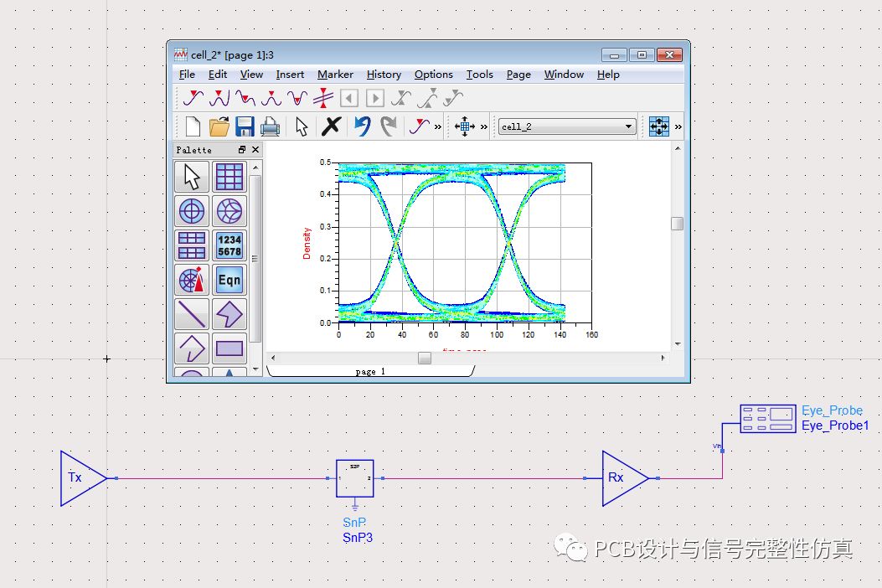Select the Polygon drawing tool
882x588 pixels.
click(x=230, y=314)
